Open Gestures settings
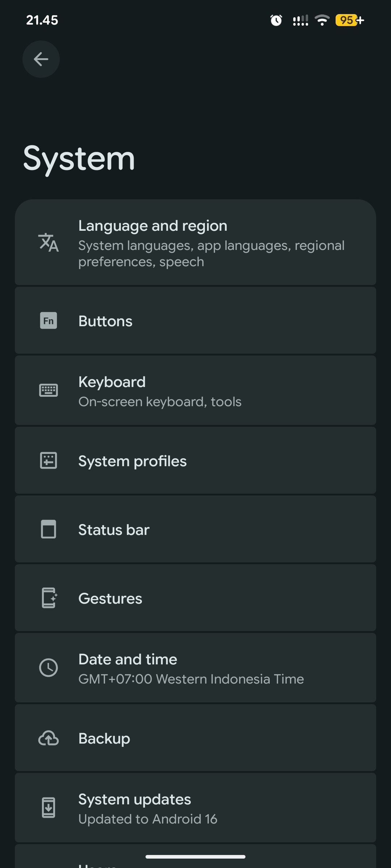The height and width of the screenshot is (868, 391). tap(195, 598)
